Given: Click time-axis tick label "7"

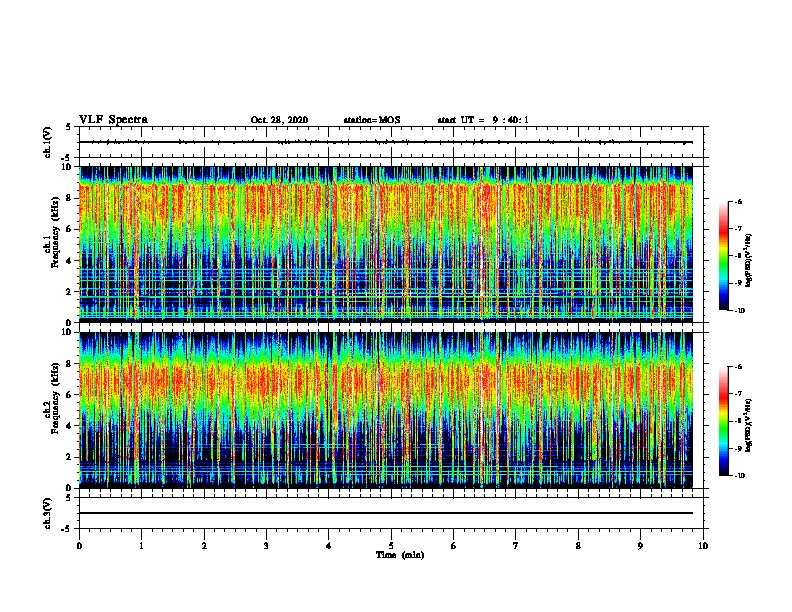Looking at the screenshot, I should point(516,546).
